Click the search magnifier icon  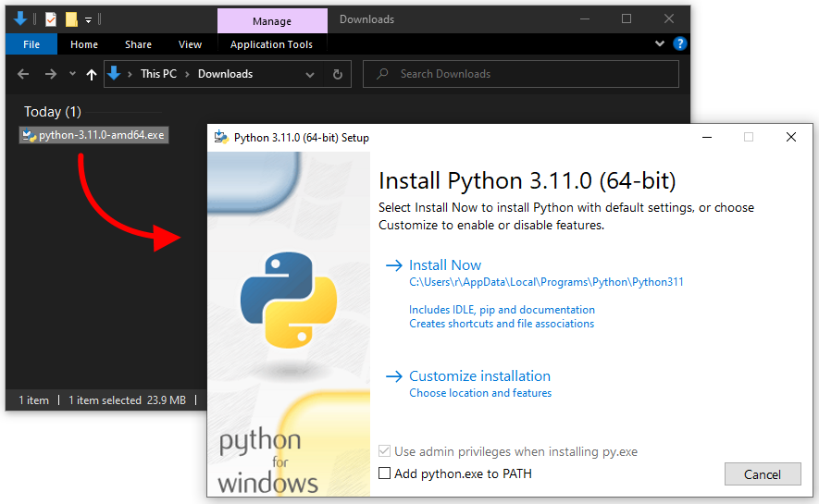pyautogui.click(x=382, y=74)
